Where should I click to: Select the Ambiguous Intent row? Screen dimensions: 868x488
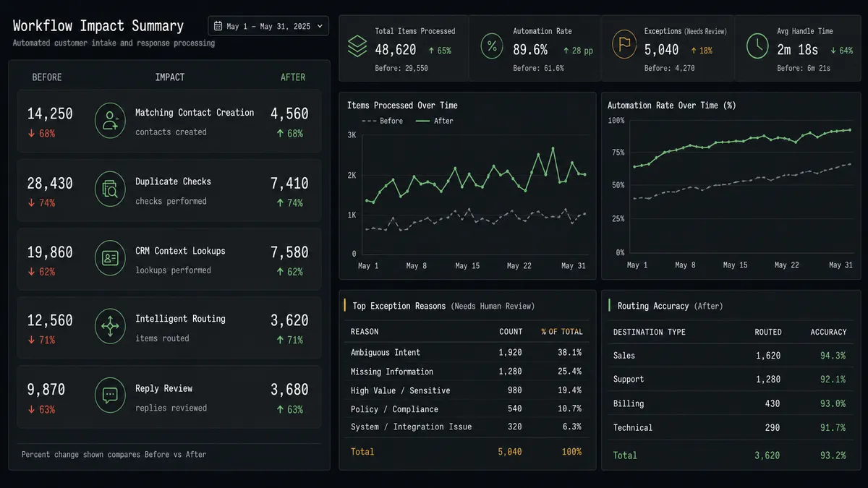point(467,353)
